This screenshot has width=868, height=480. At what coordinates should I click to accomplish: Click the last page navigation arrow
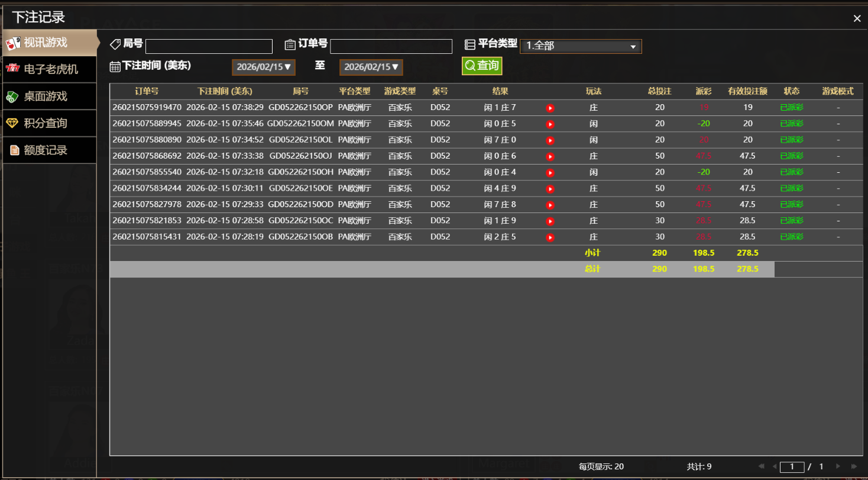click(x=853, y=467)
